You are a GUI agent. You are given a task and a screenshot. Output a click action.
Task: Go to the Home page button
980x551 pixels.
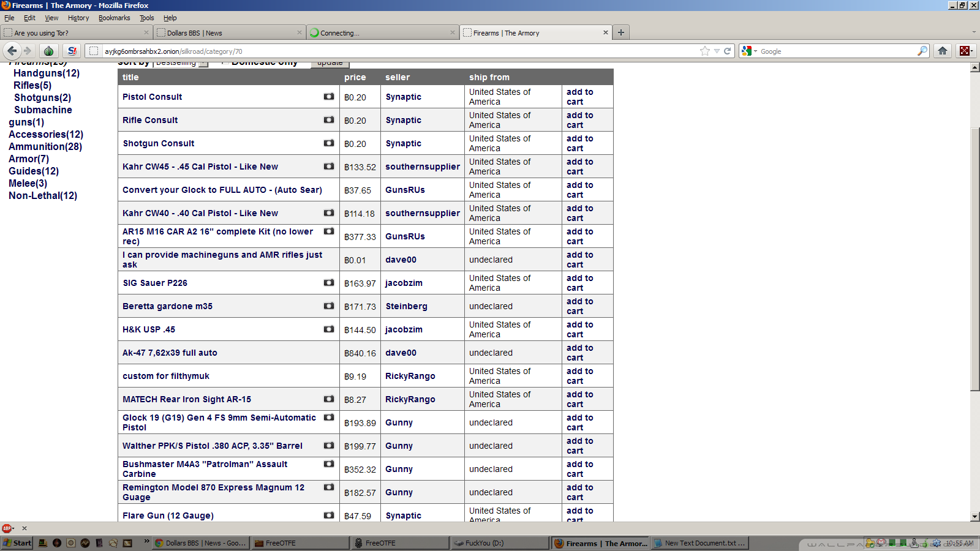click(x=943, y=51)
